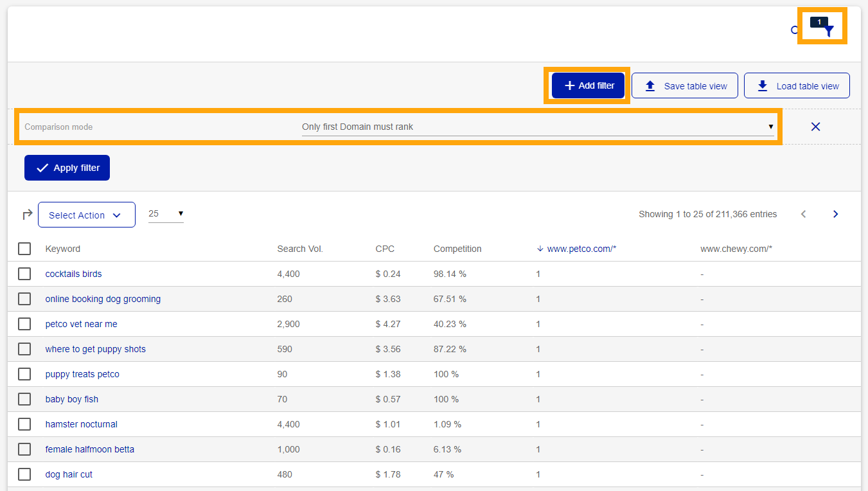Tick checkbox for where to get puppy shots
This screenshot has width=868, height=491.
click(x=24, y=349)
